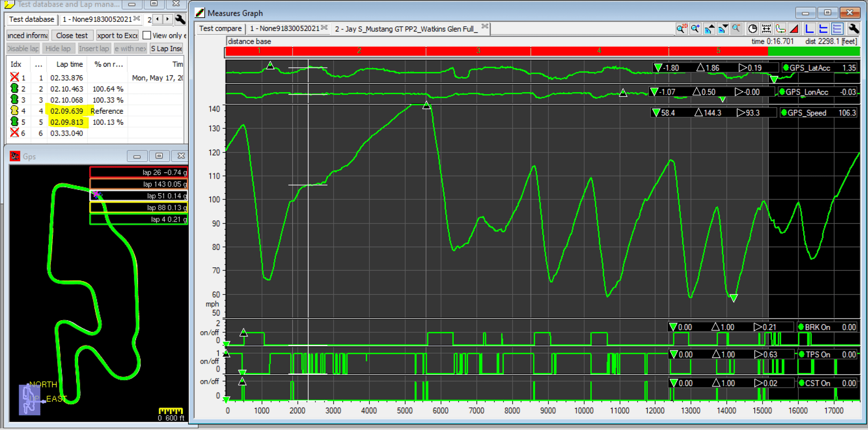This screenshot has height=430, width=868.
Task: Click the 'Export to Excel' button
Action: pos(117,35)
